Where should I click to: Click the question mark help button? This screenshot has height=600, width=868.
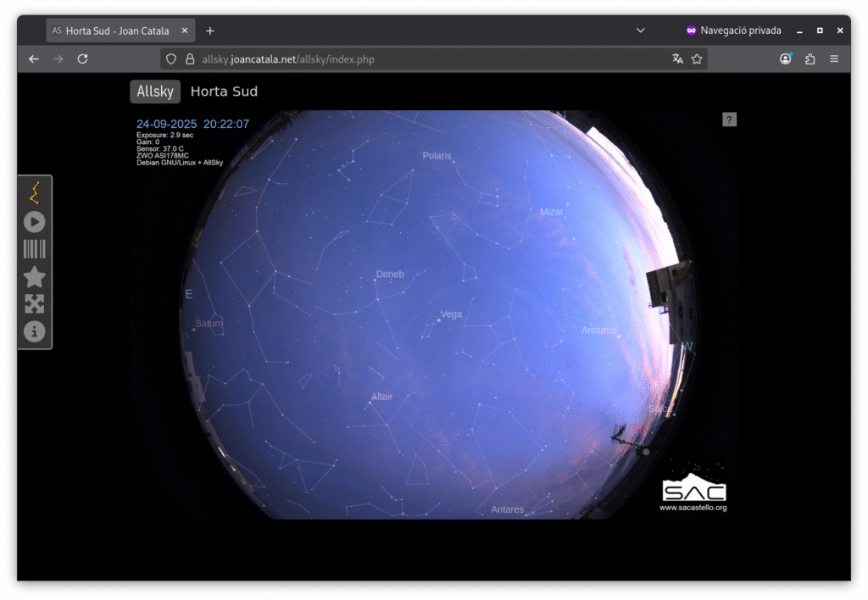point(729,119)
